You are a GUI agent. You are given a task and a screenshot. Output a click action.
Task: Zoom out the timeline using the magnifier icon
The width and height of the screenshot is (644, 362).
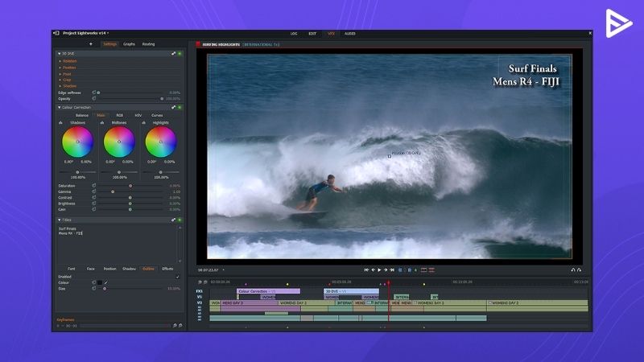[200, 282]
